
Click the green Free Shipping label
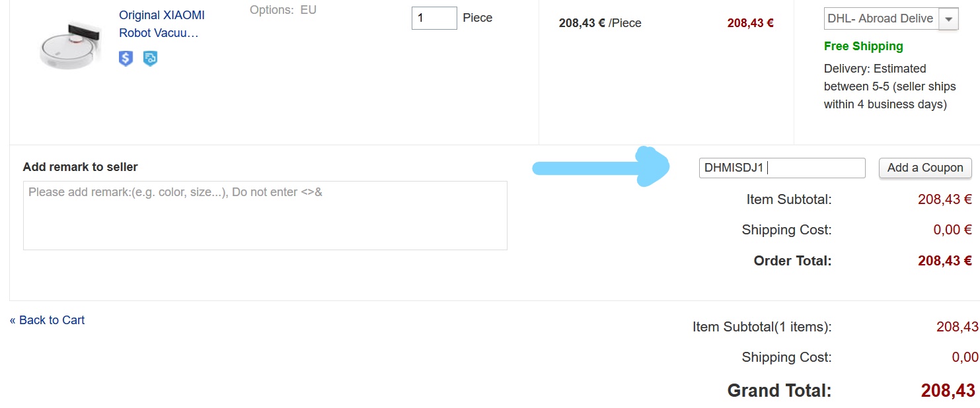863,46
